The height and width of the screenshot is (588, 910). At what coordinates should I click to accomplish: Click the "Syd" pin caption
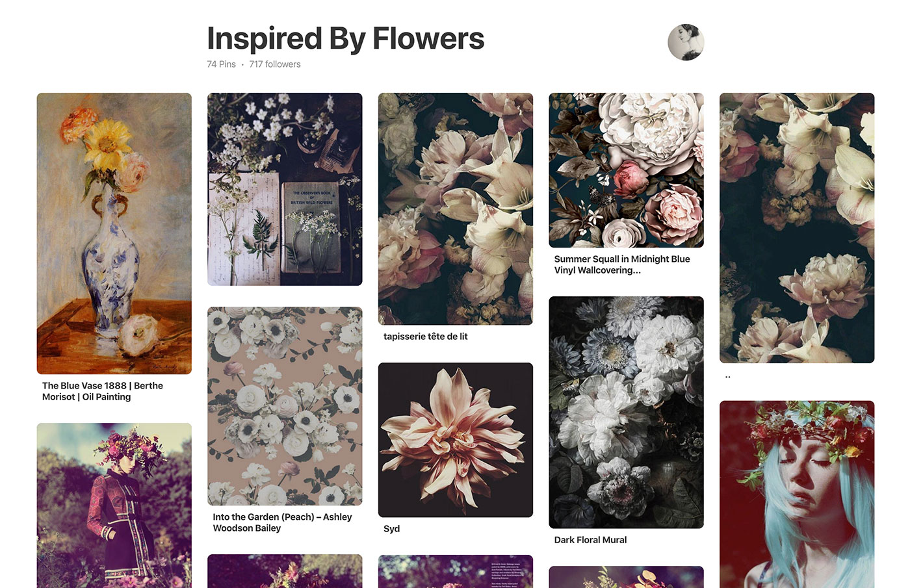click(x=392, y=529)
